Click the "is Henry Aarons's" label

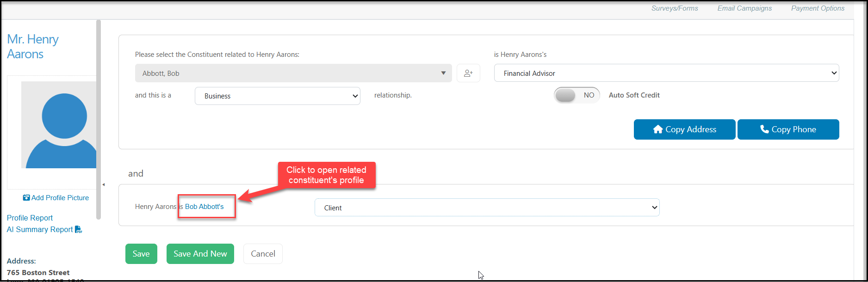coord(520,55)
